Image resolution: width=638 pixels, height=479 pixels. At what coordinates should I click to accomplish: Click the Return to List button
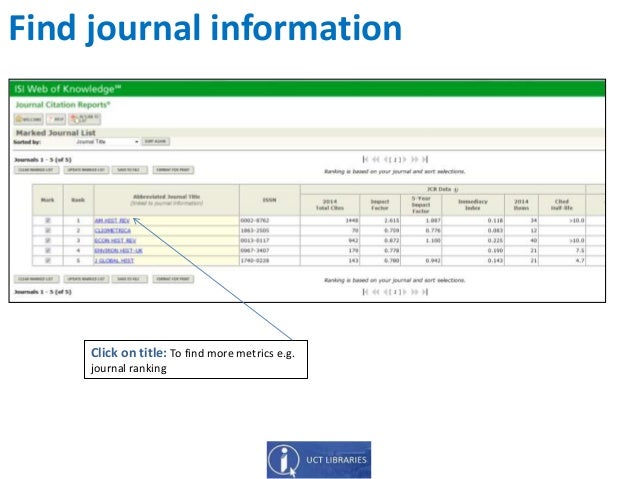(x=85, y=119)
